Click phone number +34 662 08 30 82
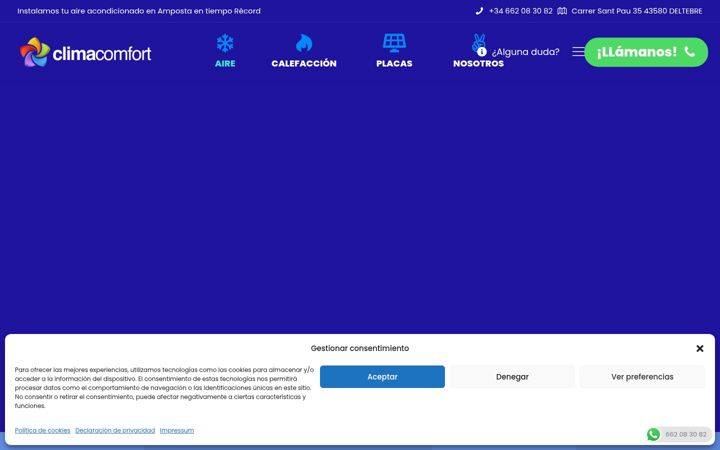The height and width of the screenshot is (450, 720). [520, 11]
